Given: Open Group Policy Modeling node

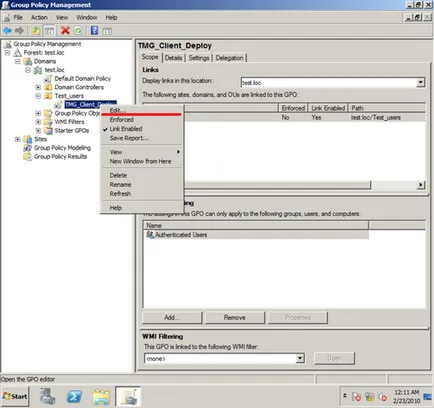Looking at the screenshot, I should pyautogui.click(x=62, y=148).
